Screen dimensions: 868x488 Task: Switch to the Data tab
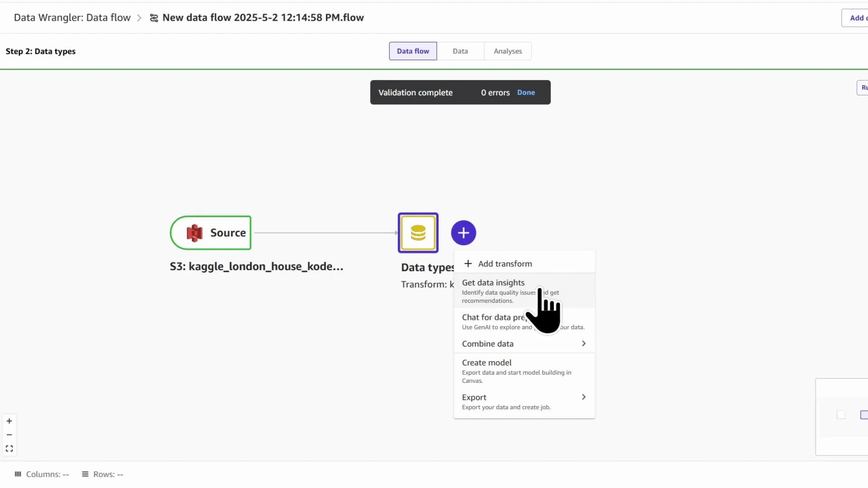click(460, 51)
